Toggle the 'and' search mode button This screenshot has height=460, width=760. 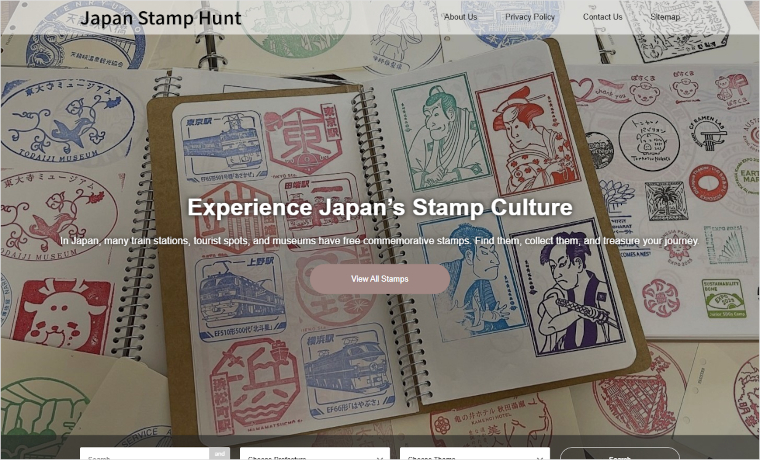pos(220,454)
